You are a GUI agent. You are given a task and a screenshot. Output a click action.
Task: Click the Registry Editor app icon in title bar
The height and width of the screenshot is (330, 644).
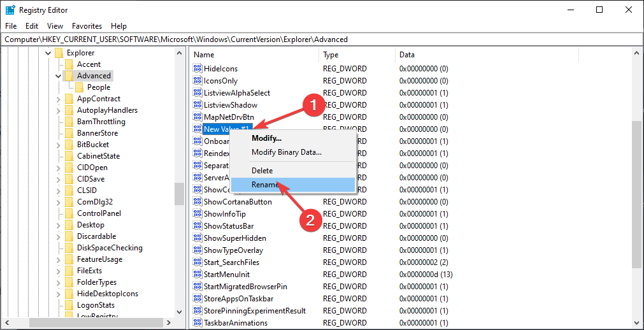(10, 10)
